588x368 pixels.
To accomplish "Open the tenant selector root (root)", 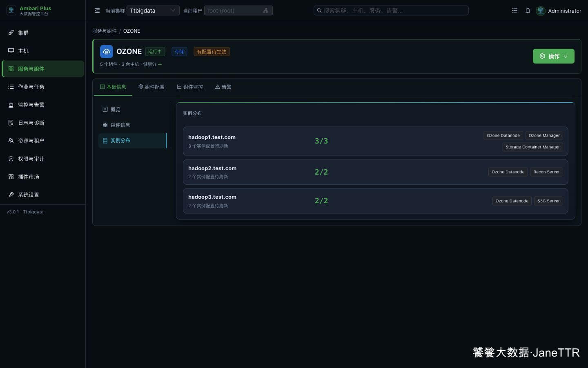I will [238, 11].
